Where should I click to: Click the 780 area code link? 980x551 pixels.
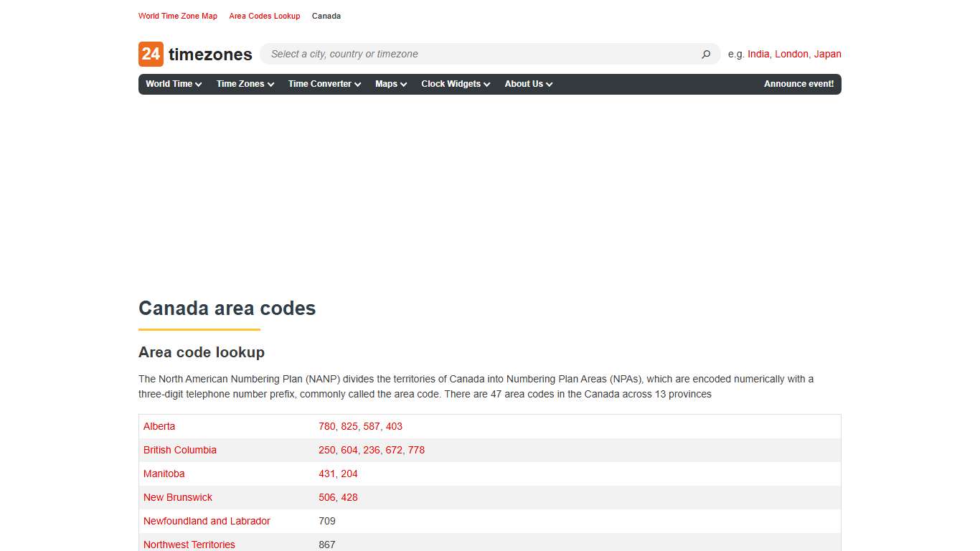[x=327, y=426]
